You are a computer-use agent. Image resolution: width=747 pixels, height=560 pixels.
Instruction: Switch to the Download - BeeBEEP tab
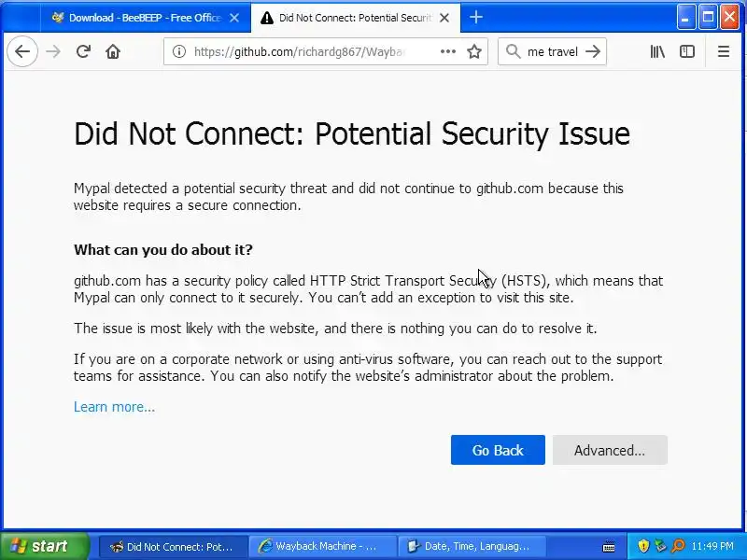[x=140, y=18]
